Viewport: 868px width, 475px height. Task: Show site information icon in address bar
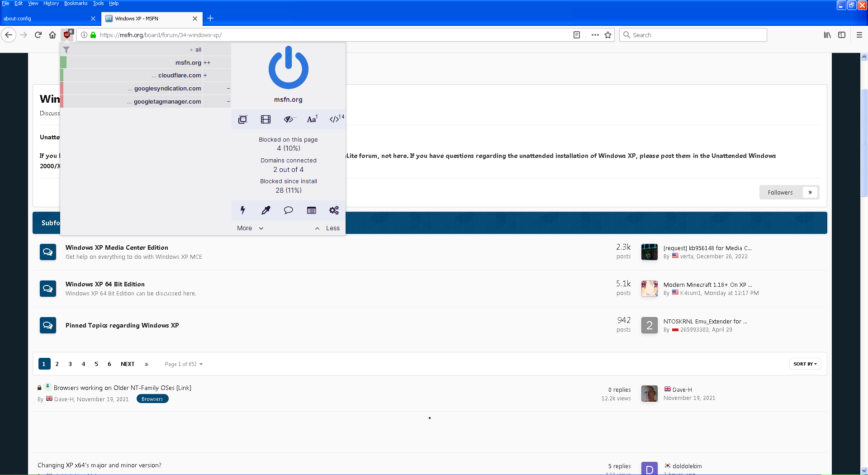coord(84,35)
